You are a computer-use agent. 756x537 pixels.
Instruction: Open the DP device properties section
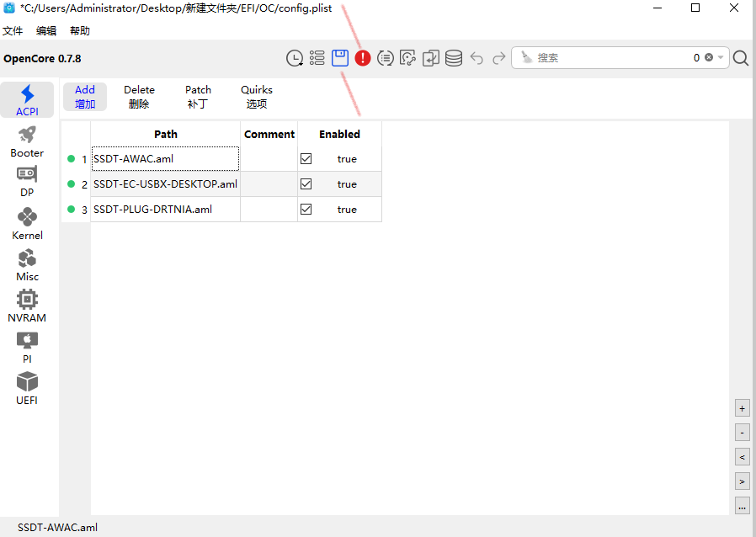pyautogui.click(x=27, y=182)
